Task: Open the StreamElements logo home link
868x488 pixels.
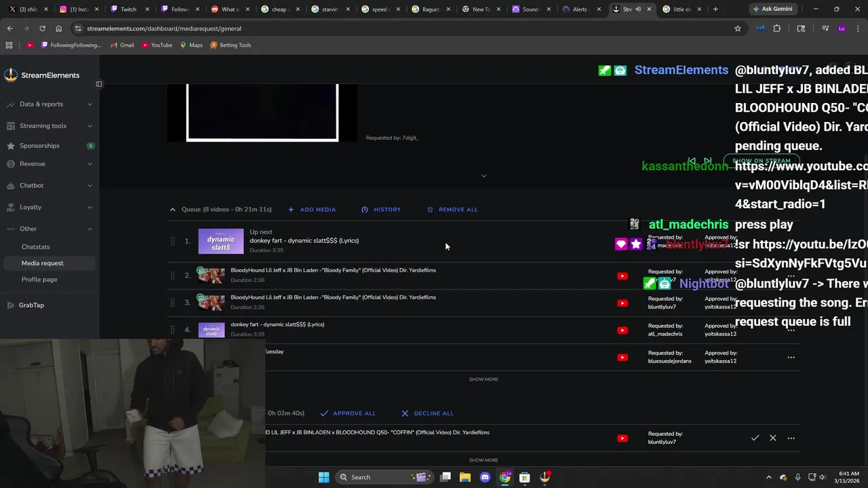Action: click(41, 75)
